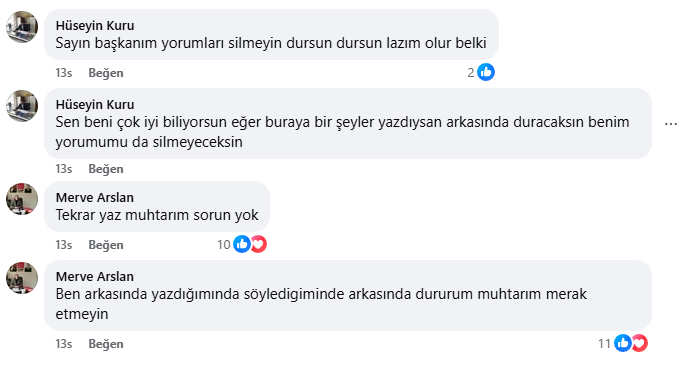
Task: Click Beğen under 'Tekrar yaz muhtarım sorun yok'
Action: click(106, 245)
